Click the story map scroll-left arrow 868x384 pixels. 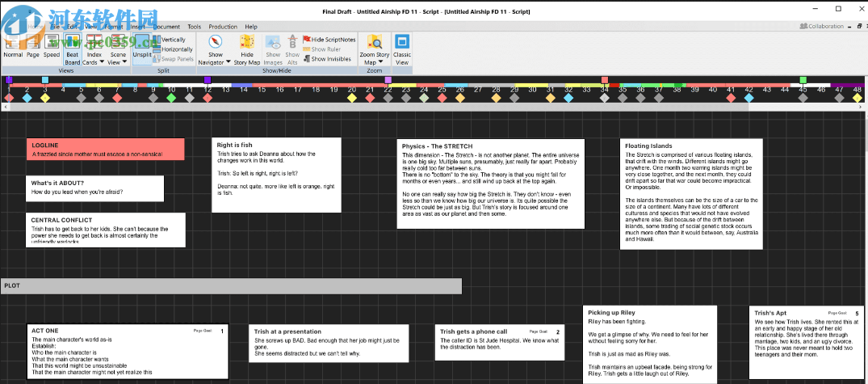[6, 106]
